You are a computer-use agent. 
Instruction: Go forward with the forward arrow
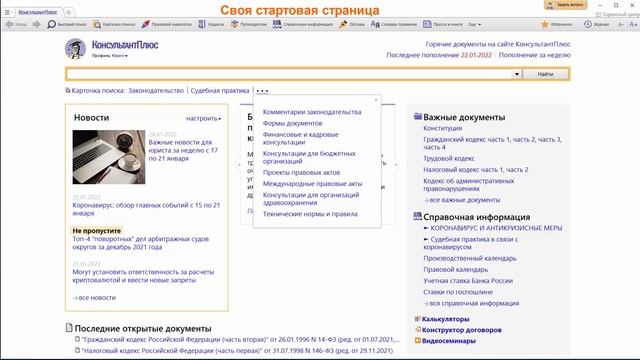[36, 24]
